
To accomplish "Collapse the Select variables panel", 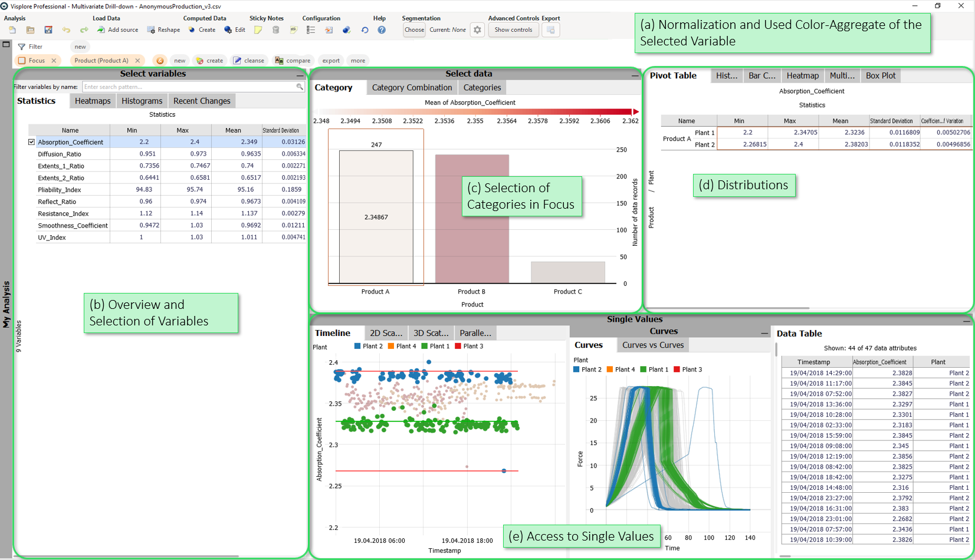I will tap(300, 75).
